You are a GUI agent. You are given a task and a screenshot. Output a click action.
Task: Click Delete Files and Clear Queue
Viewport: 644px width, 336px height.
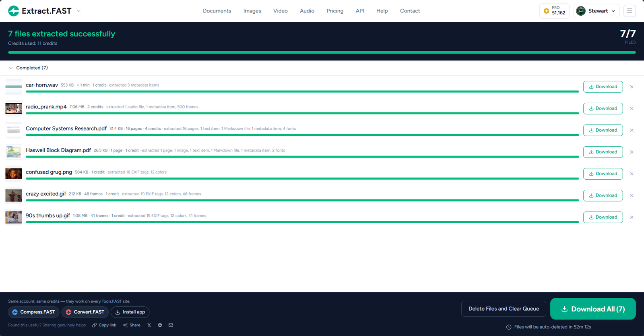click(504, 309)
